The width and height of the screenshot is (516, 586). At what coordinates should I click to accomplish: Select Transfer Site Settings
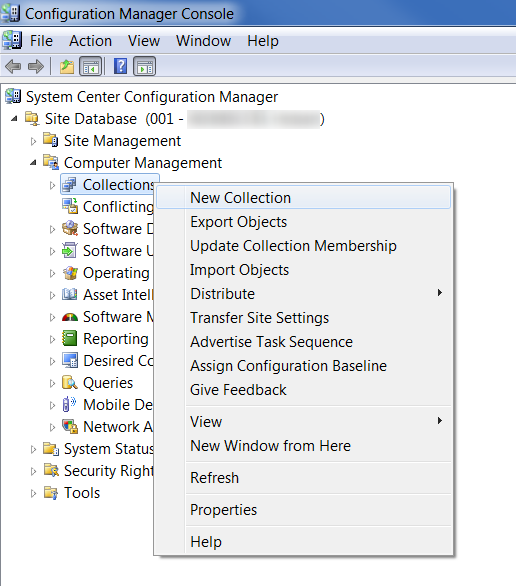tap(303, 318)
